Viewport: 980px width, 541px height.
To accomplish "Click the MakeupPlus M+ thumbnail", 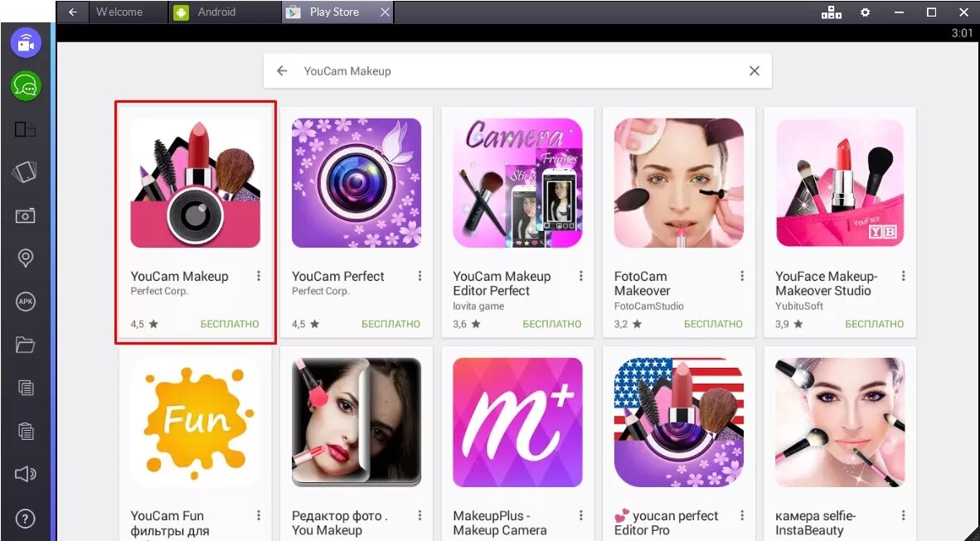I will click(x=518, y=423).
